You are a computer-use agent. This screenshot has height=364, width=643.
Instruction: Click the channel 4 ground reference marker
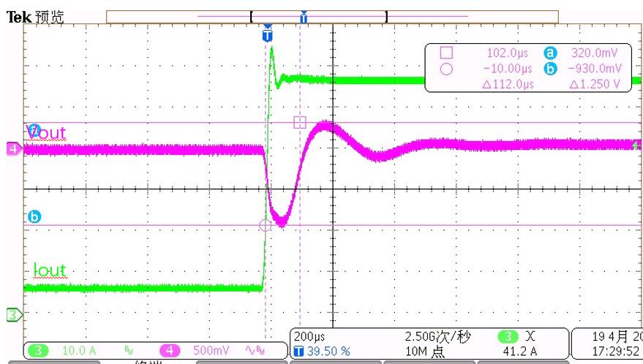pyautogui.click(x=12, y=150)
